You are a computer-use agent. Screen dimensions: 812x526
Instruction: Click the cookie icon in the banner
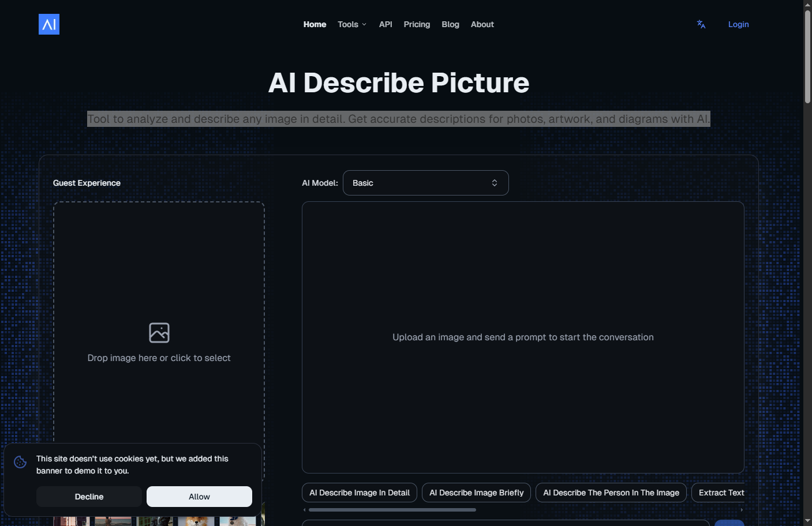click(x=20, y=462)
